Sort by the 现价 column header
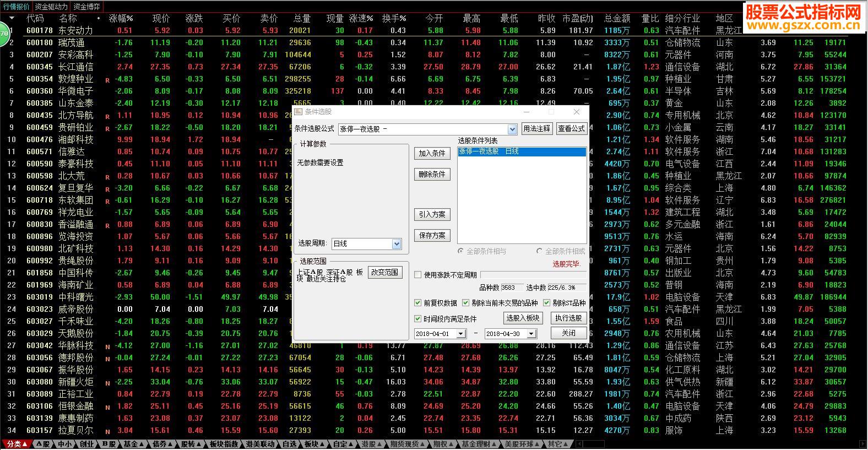The image size is (868, 450). coord(161,18)
